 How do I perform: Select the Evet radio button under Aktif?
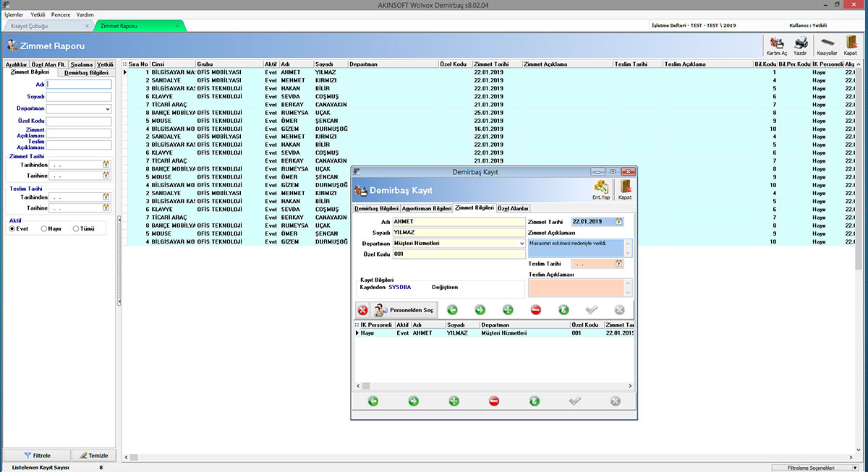click(12, 228)
